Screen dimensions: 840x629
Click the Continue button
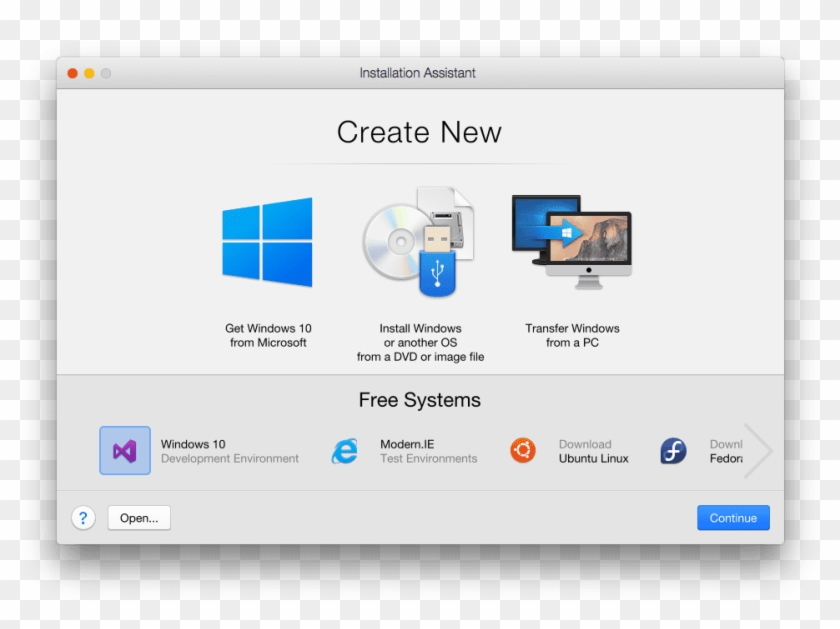pos(733,518)
